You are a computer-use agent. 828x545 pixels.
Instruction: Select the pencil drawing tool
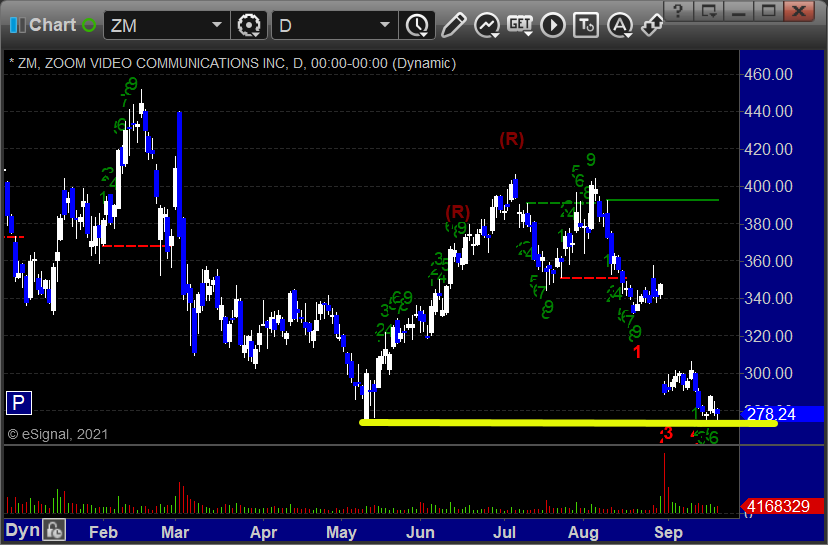[453, 25]
